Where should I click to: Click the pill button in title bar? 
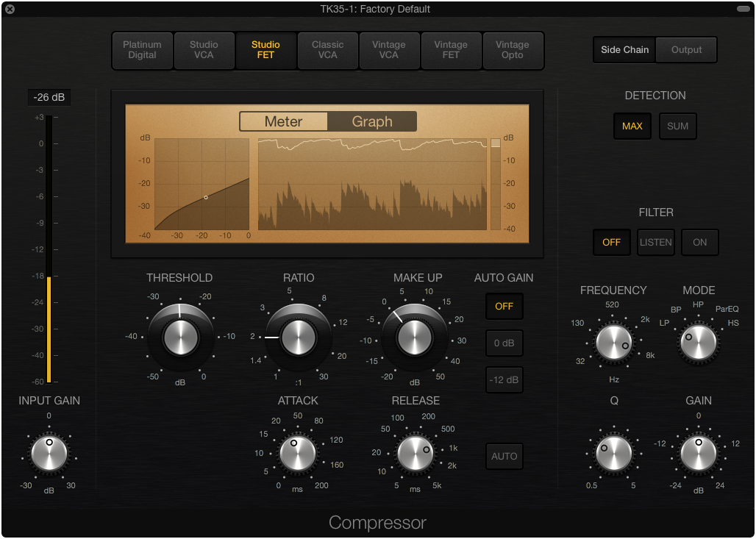pos(743,9)
